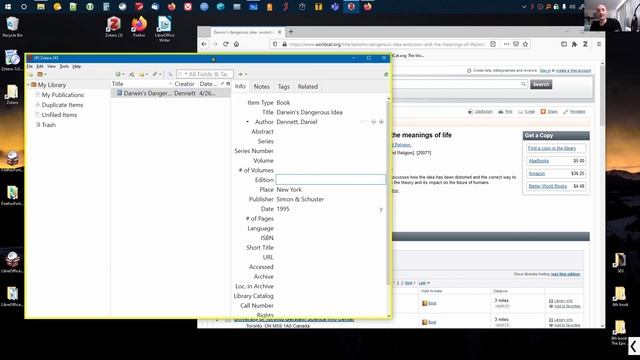Click the add creator plus icon
Screen dimensions: 640x360
coord(381,122)
